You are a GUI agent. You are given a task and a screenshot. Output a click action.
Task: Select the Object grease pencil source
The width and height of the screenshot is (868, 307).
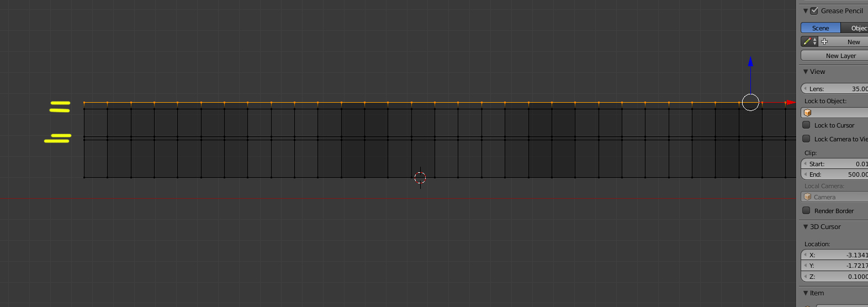(855, 28)
